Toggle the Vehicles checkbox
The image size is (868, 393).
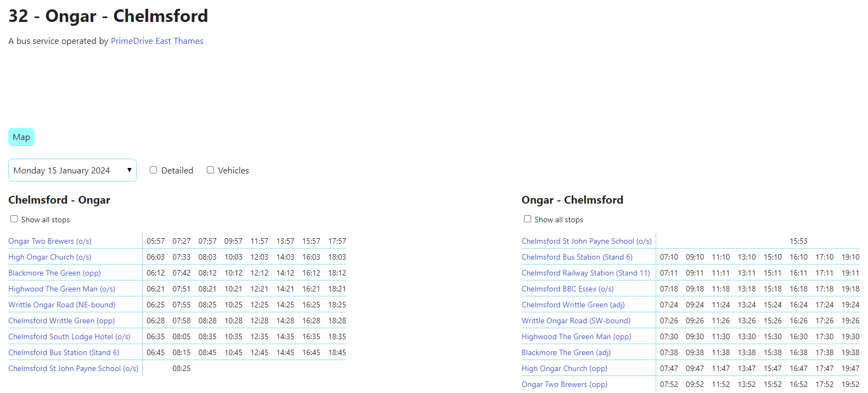click(210, 170)
